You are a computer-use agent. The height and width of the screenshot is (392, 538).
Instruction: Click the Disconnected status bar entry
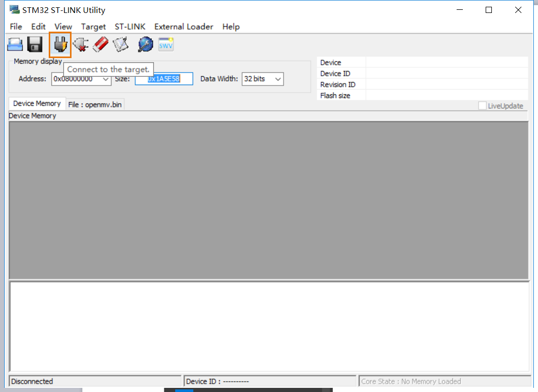(x=95, y=381)
